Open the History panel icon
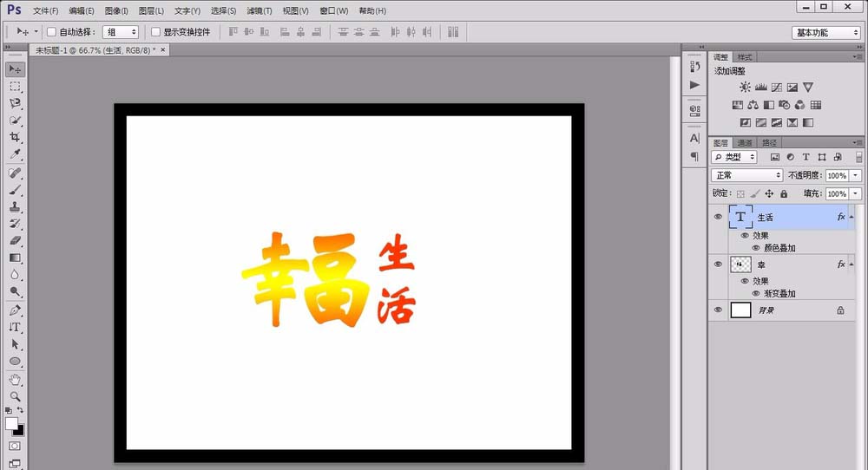The image size is (868, 470). coord(694,67)
